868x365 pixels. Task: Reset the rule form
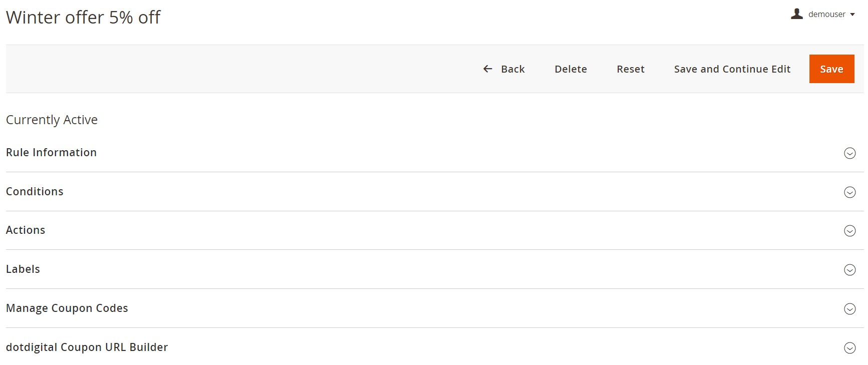click(630, 69)
